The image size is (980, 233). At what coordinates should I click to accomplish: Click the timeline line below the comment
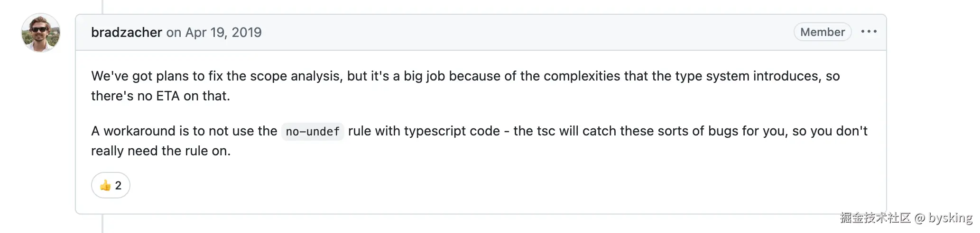[x=102, y=224]
